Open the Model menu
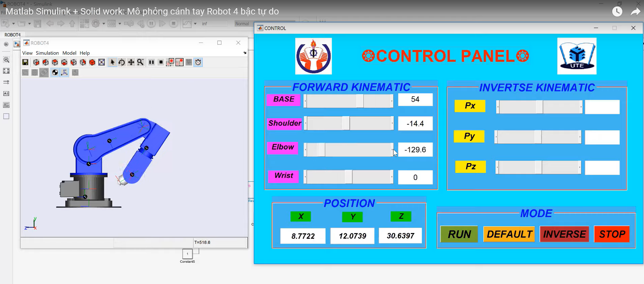 69,53
